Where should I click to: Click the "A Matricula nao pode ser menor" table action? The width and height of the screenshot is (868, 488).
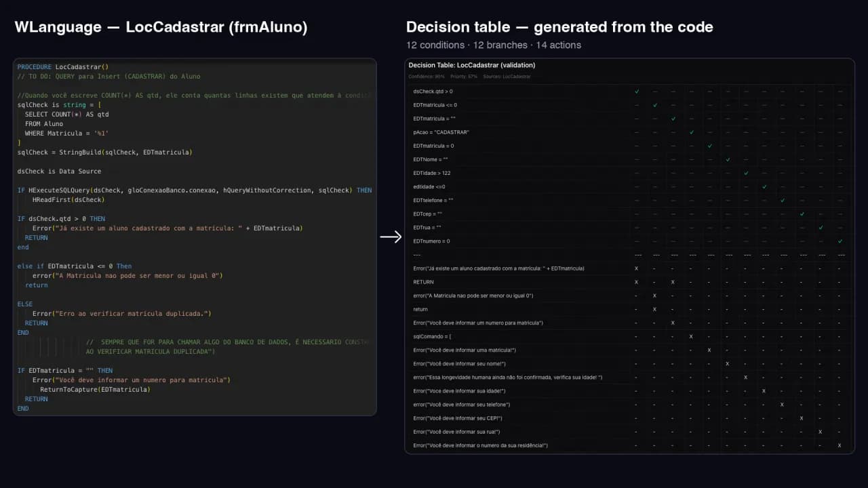(473, 296)
